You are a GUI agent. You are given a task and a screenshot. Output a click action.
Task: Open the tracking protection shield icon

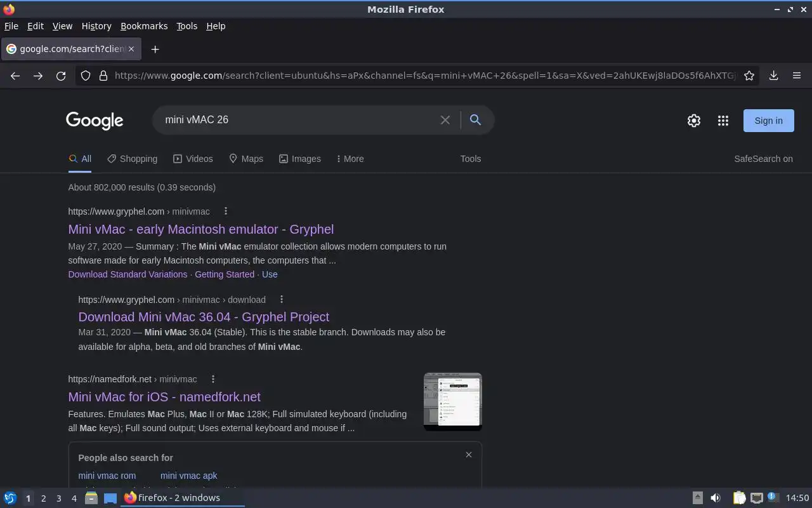click(86, 76)
